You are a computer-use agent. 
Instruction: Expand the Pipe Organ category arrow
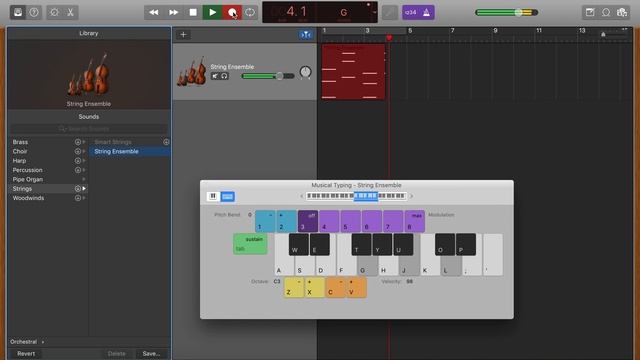pyautogui.click(x=84, y=180)
